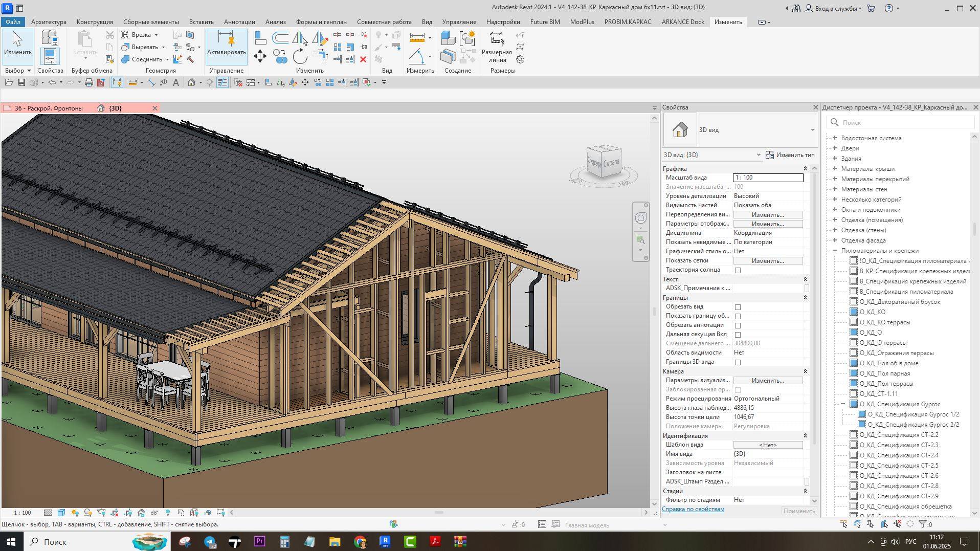This screenshot has height=551, width=980.
Task: Check the 'Границы 3D вида' checkbox
Action: pyautogui.click(x=738, y=362)
